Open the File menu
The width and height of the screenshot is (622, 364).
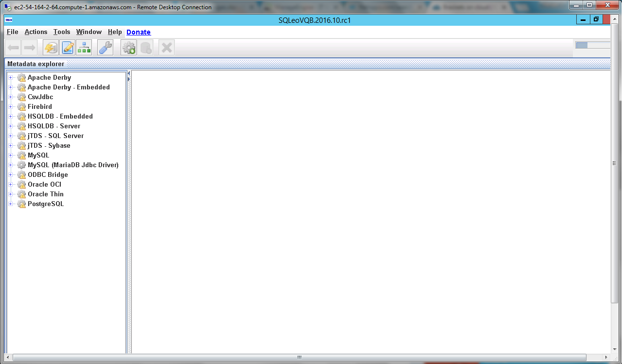pos(13,32)
